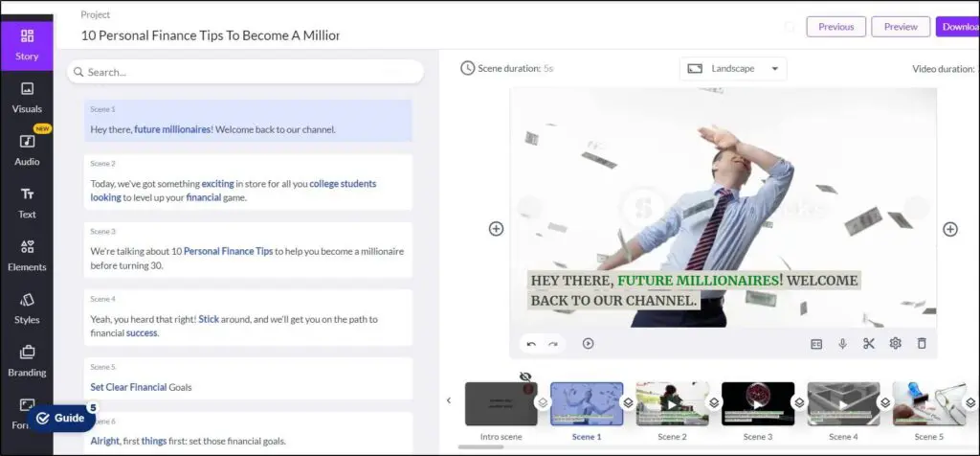This screenshot has width=980, height=456.
Task: Add scene after with right plus icon
Action: pos(950,229)
